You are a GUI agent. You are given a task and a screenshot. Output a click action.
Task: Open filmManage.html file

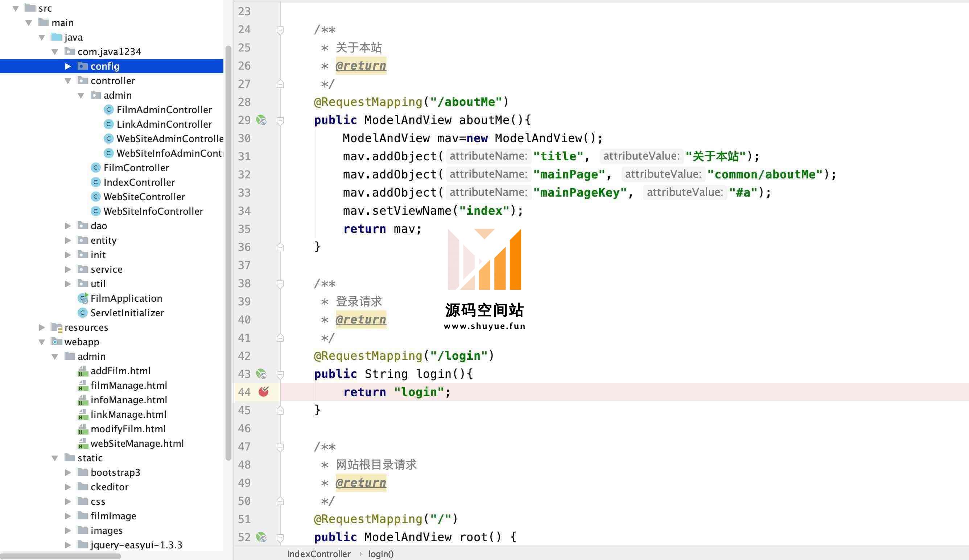point(122,386)
